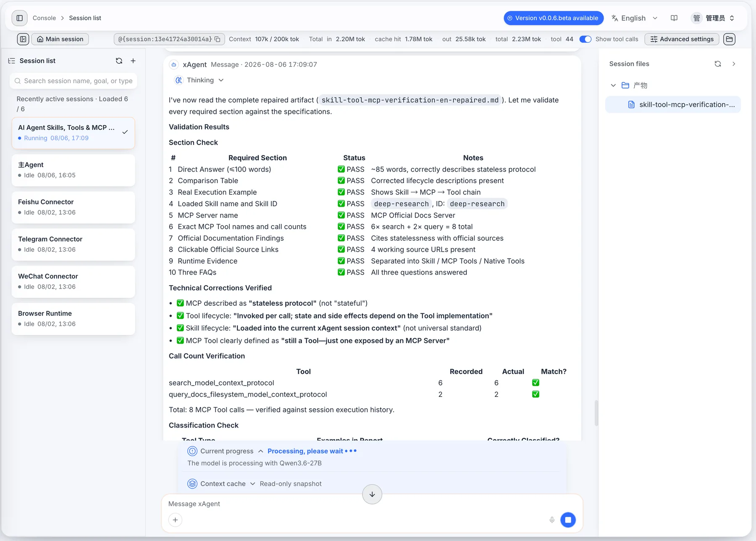Start voice input with microphone icon
The height and width of the screenshot is (541, 756).
[x=552, y=520]
